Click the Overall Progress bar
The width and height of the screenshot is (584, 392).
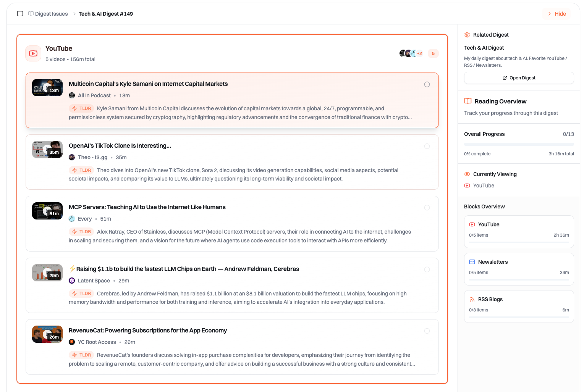(519, 144)
